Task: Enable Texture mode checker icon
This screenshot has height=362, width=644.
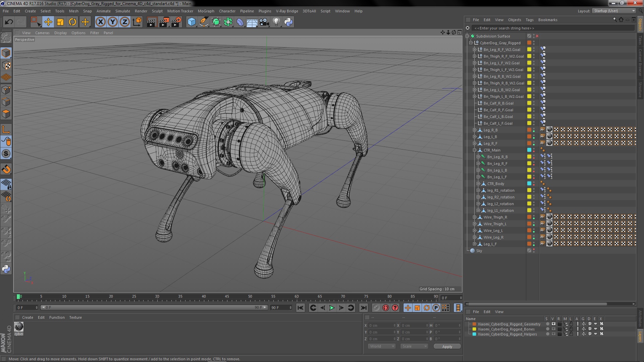Action: (6, 65)
